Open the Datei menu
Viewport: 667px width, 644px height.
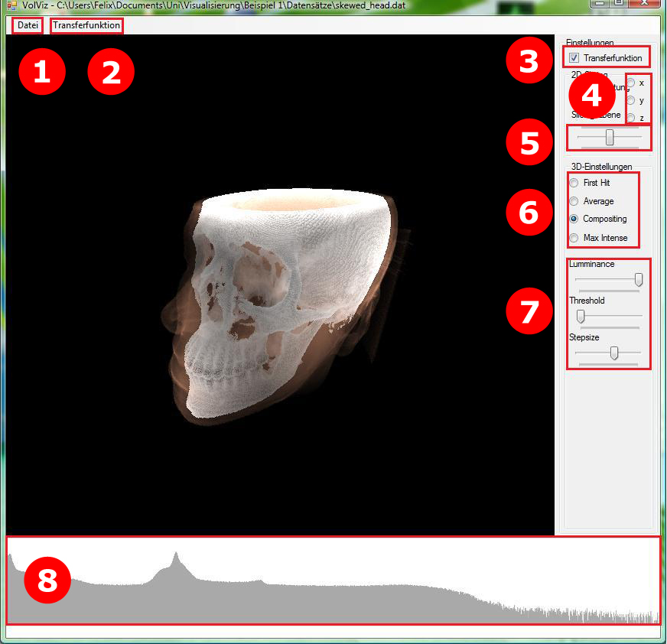point(28,25)
